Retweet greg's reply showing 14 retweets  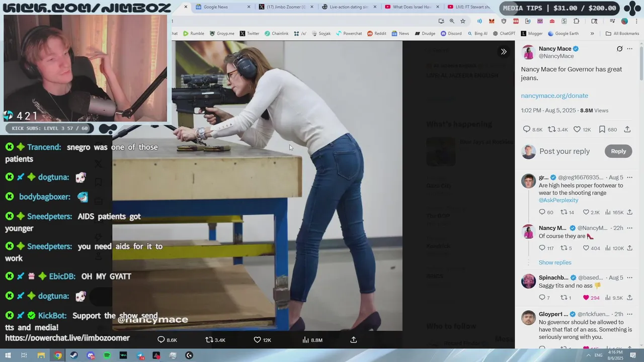(x=564, y=212)
